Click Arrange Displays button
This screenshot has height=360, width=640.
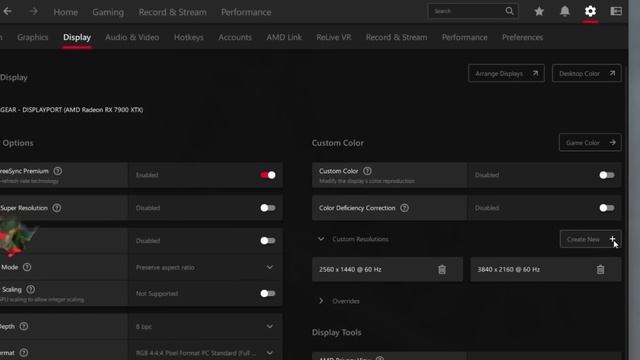[506, 73]
